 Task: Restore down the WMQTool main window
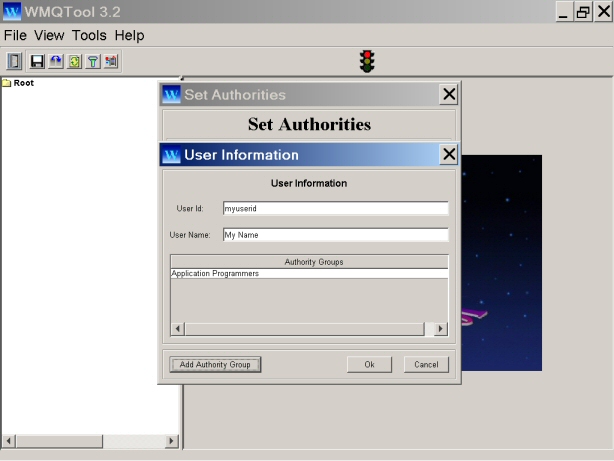(x=583, y=12)
